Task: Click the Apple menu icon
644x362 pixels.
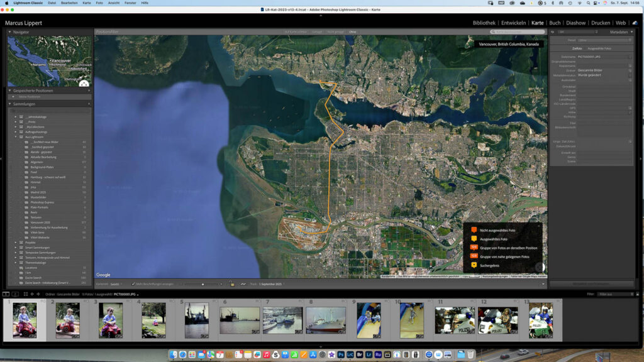Action: tap(6, 3)
